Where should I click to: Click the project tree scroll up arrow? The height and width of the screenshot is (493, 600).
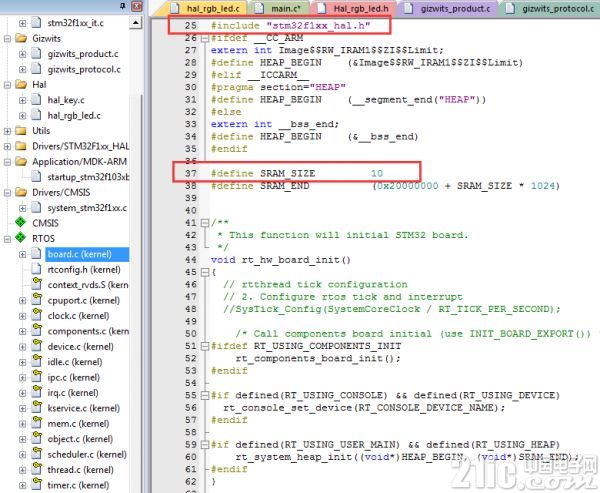tap(136, 23)
